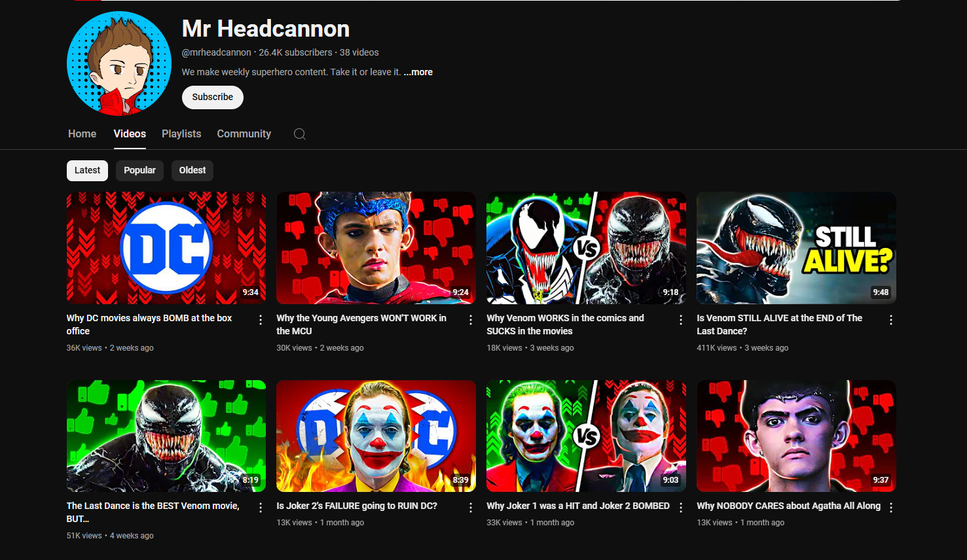Click the @mrheadcannon handle text
967x560 pixels.
(216, 52)
